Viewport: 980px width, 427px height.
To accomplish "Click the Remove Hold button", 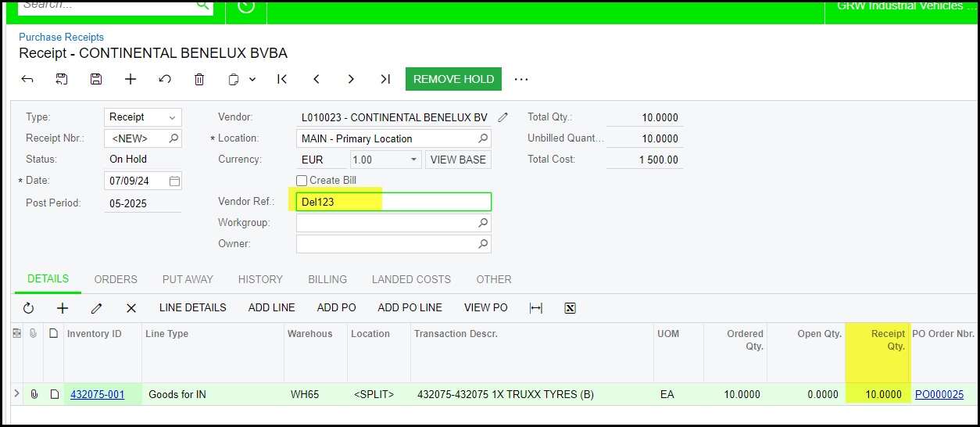I will coord(453,79).
